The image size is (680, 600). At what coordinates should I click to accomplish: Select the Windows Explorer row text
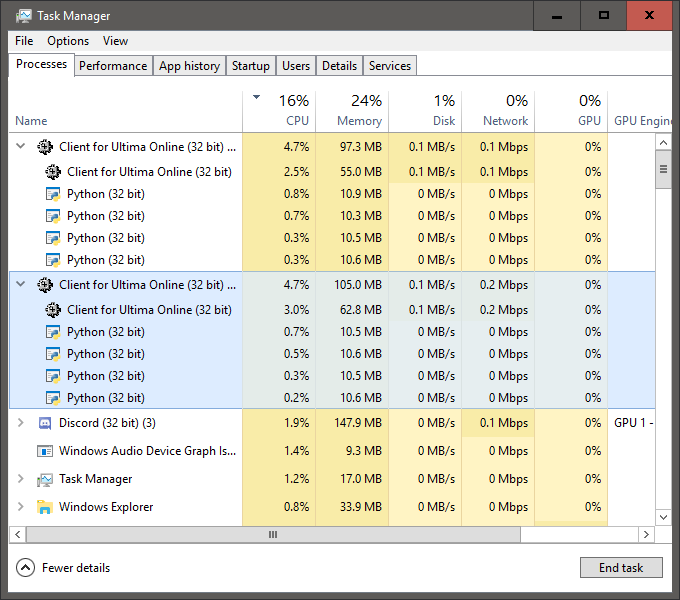click(x=106, y=507)
